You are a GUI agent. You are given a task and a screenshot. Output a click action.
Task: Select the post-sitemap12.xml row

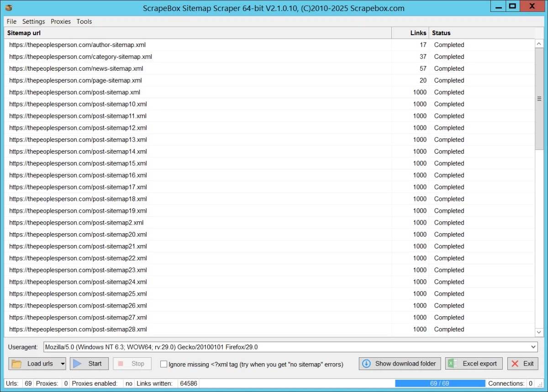point(269,128)
